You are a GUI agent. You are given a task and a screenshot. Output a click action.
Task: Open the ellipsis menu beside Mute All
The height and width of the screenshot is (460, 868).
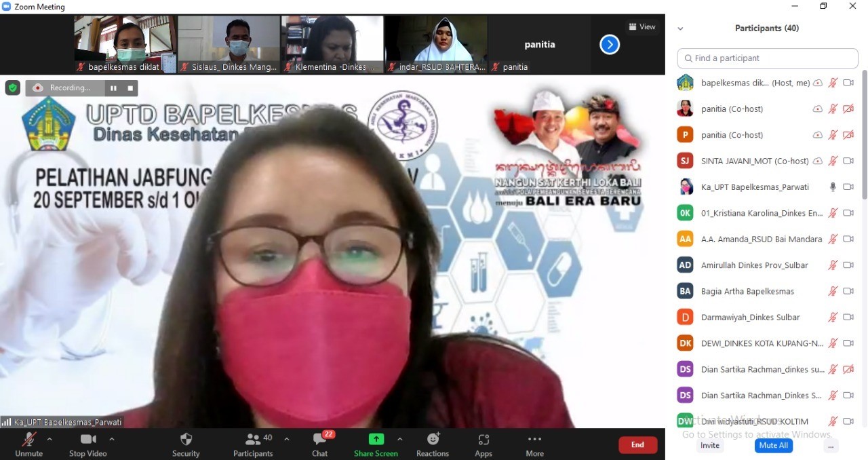tap(831, 446)
